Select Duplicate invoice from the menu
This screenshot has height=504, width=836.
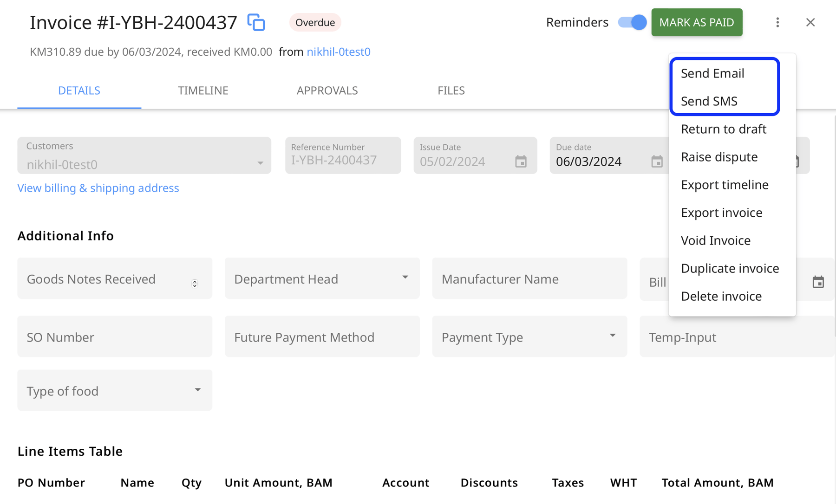[730, 268]
